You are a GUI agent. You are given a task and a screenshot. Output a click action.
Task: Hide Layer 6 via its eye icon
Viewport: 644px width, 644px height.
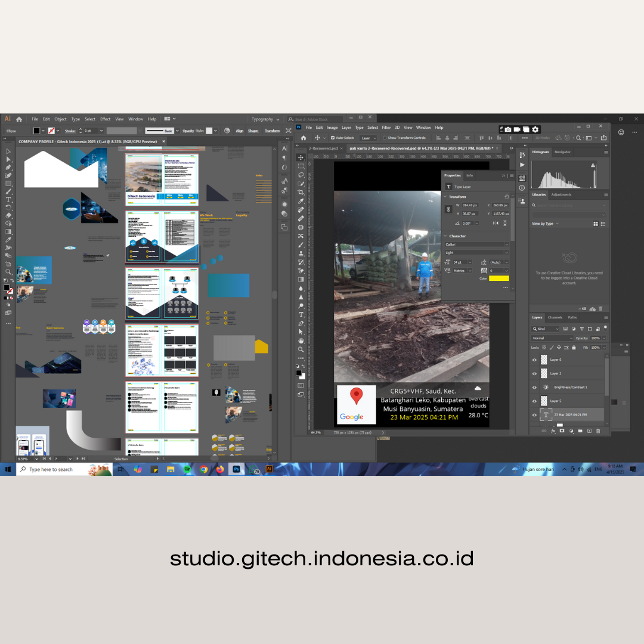[x=534, y=360]
